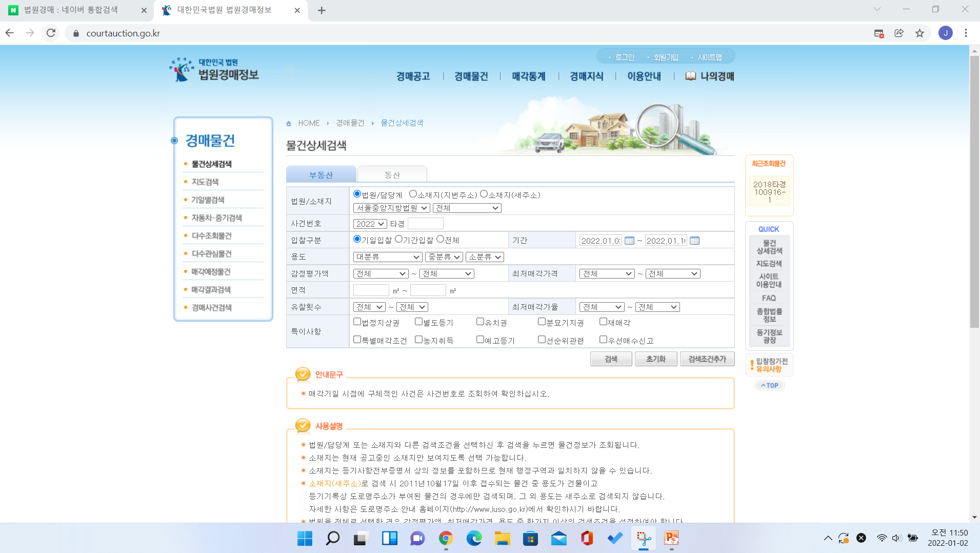The width and height of the screenshot is (980, 553).
Task: Click the minimum 면적 input field
Action: [x=371, y=290]
